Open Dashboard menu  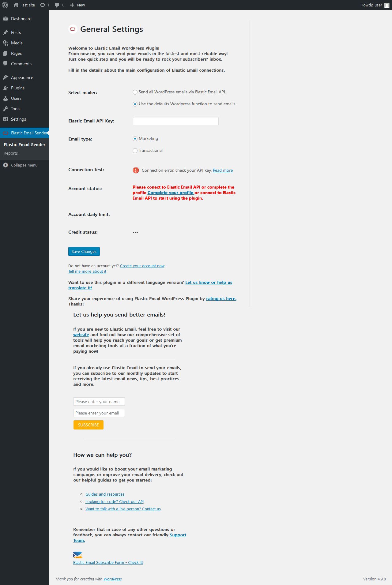pyautogui.click(x=24, y=19)
